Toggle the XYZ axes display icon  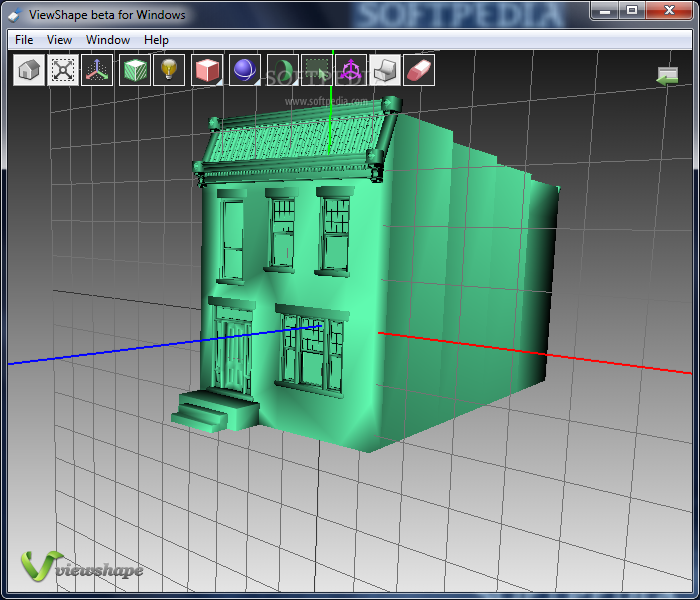click(x=97, y=70)
